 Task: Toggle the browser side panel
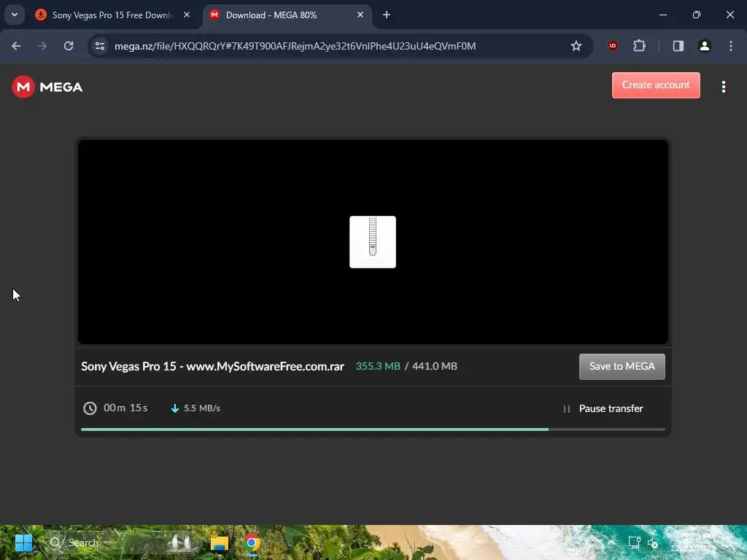tap(678, 46)
